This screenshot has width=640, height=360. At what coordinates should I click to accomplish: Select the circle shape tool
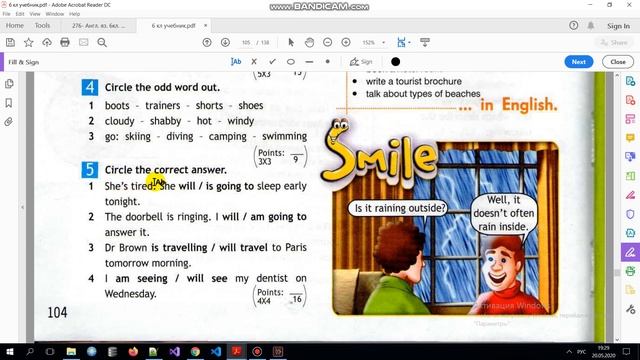(x=291, y=62)
